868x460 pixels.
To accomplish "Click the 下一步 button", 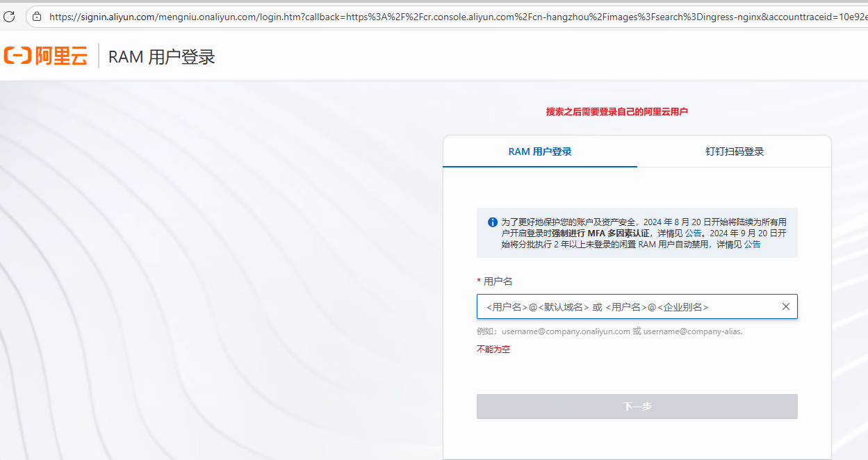I will 637,406.
